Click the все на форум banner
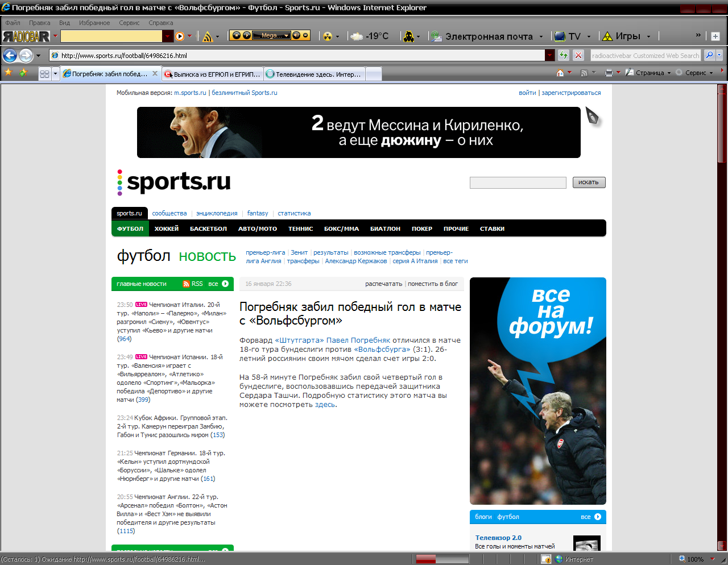This screenshot has height=565, width=728. click(537, 391)
